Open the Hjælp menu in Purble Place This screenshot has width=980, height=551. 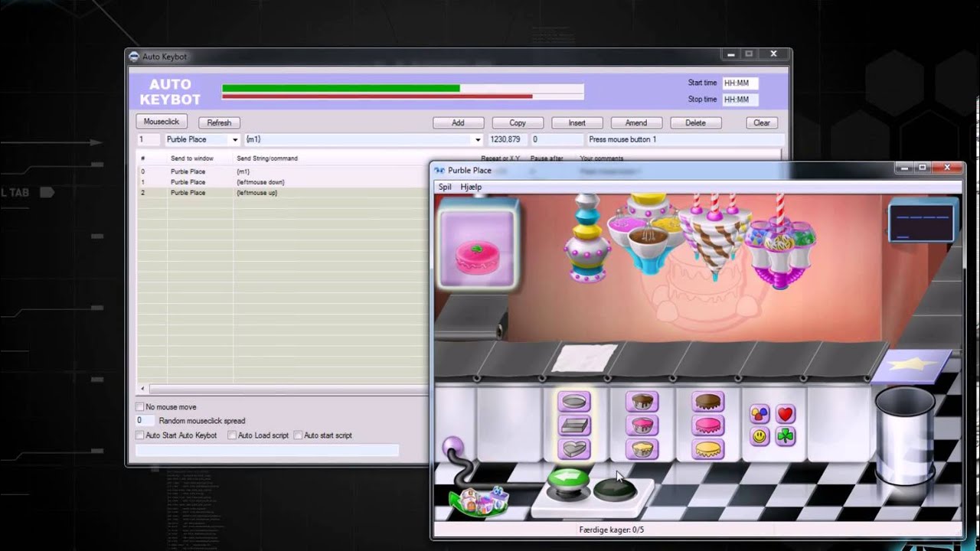(x=471, y=187)
